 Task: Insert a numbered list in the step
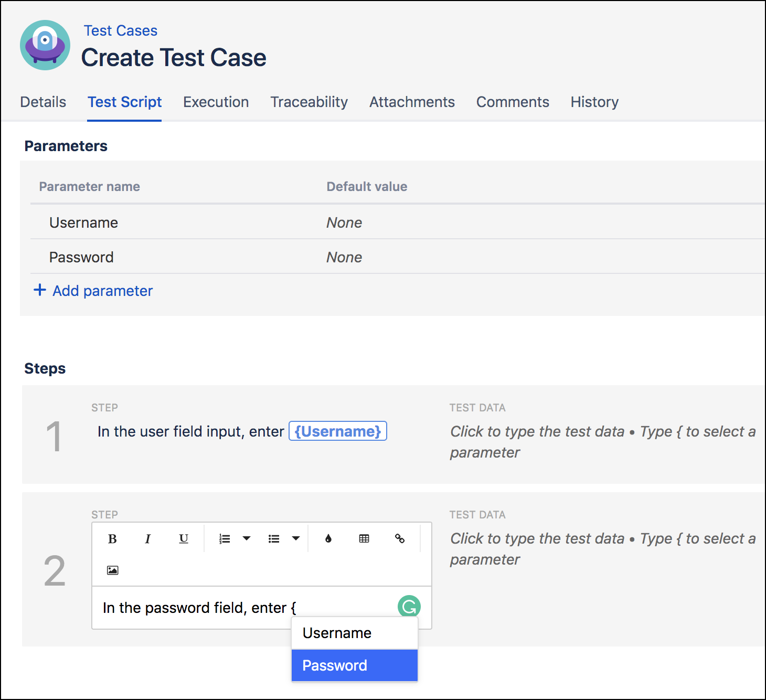[224, 538]
